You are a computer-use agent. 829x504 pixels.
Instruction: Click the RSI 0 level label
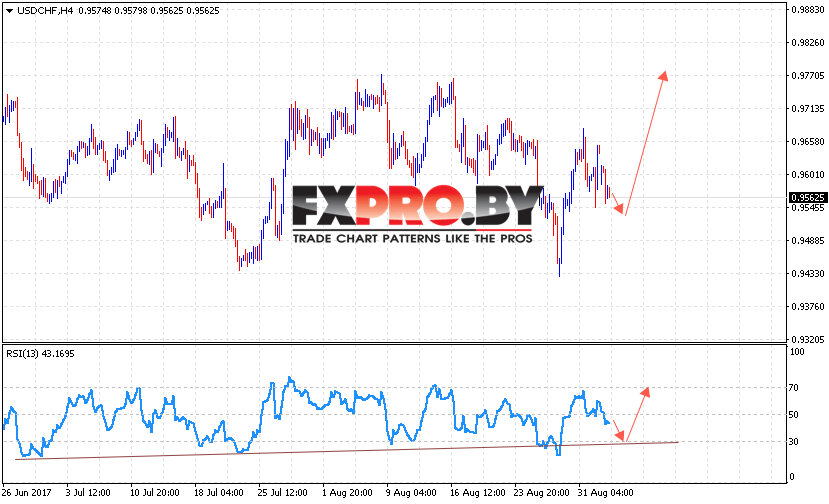(x=791, y=476)
